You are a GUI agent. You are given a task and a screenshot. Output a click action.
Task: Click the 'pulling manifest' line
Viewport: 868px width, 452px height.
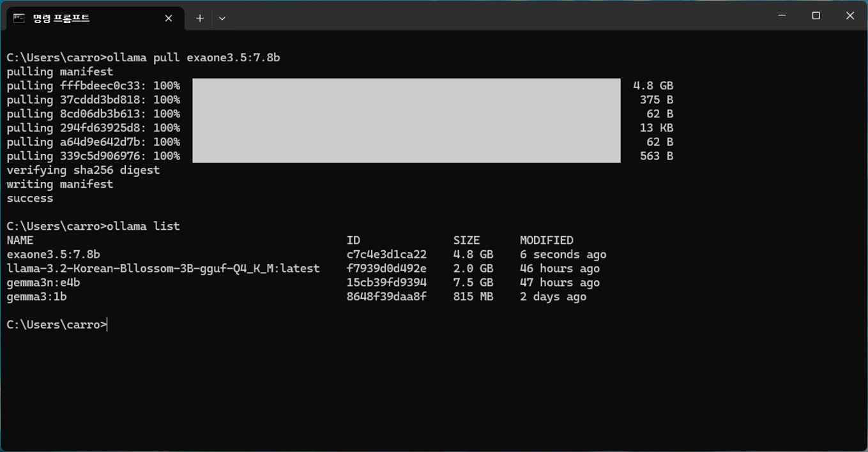60,72
